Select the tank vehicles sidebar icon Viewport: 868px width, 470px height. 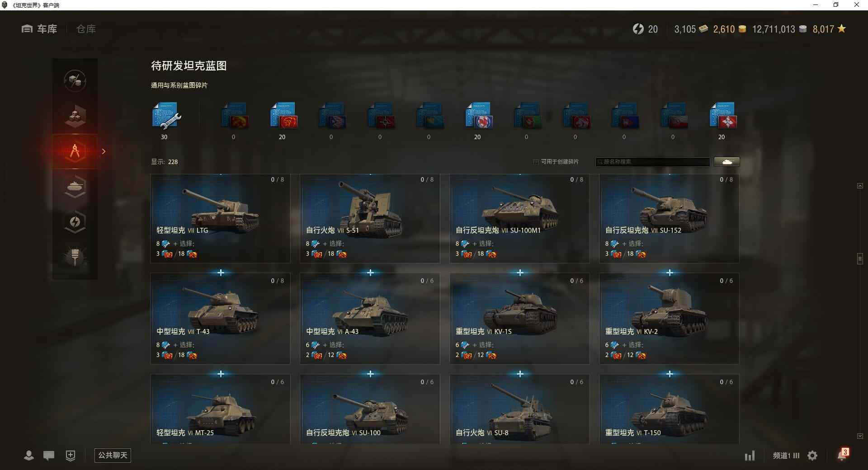click(x=75, y=186)
